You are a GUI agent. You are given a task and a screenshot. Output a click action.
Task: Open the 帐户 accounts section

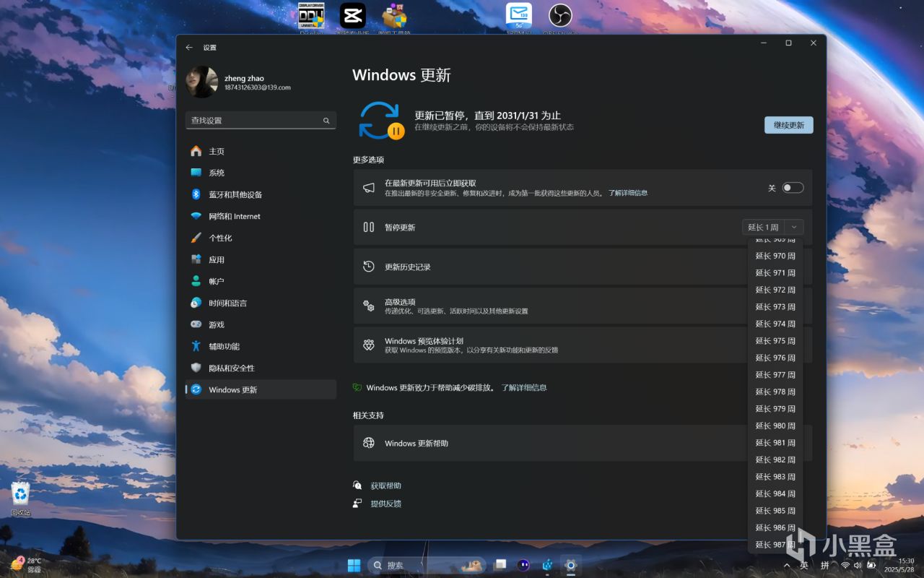(261, 281)
